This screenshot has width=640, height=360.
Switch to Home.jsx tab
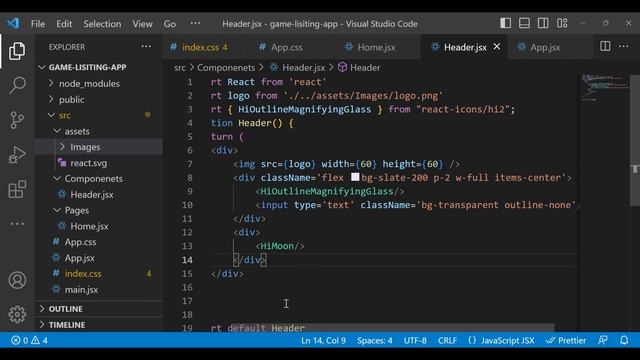pyautogui.click(x=376, y=47)
